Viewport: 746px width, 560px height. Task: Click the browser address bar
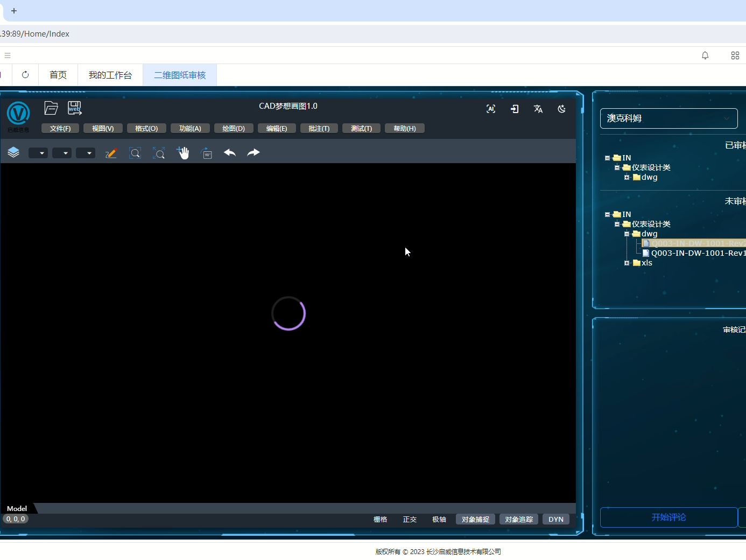tap(373, 34)
